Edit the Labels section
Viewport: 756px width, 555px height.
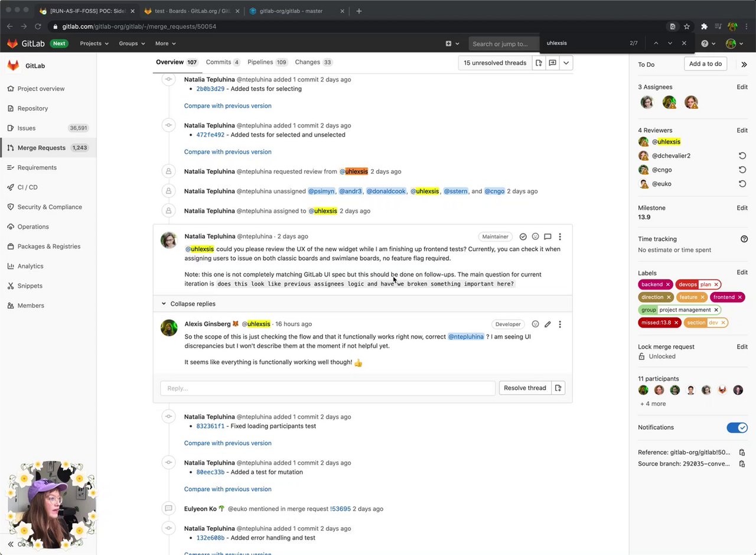tap(742, 272)
